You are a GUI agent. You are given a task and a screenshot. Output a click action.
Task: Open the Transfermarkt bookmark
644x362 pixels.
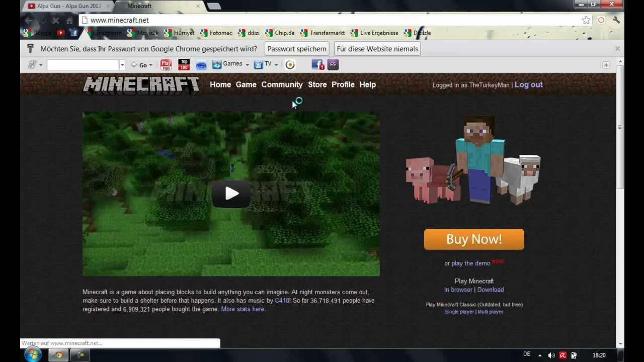[x=323, y=33]
